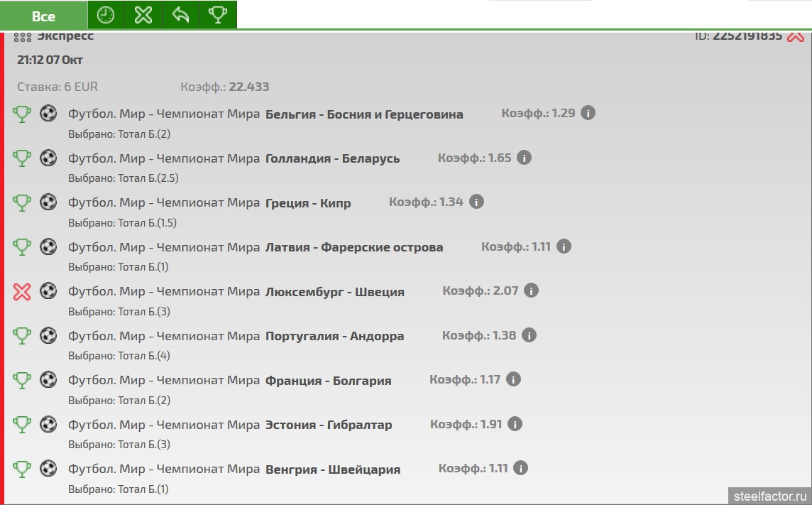Click the red lost-bet cross beside the ID
This screenshot has height=505, width=812.
[795, 36]
